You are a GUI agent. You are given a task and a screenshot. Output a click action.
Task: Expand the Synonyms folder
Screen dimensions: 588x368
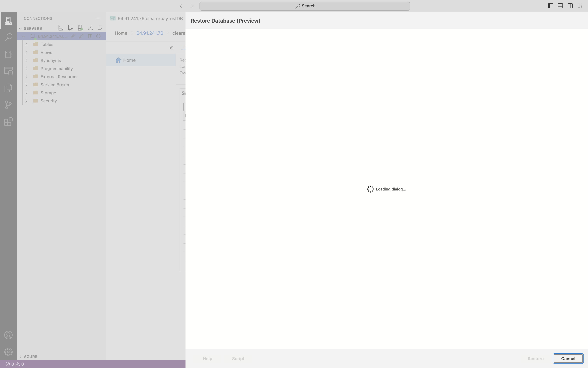pos(26,60)
